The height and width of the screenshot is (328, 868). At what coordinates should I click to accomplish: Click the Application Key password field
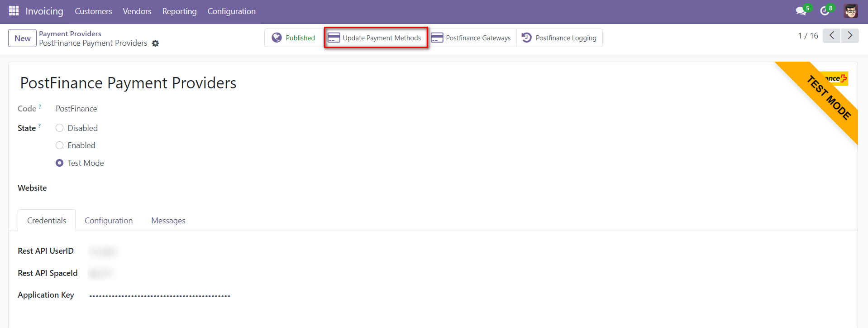pos(160,296)
